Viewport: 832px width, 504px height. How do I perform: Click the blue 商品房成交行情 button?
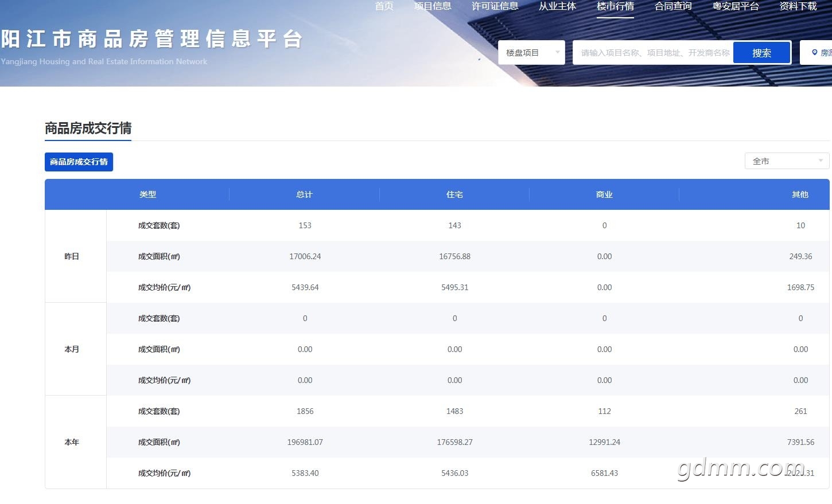[79, 162]
